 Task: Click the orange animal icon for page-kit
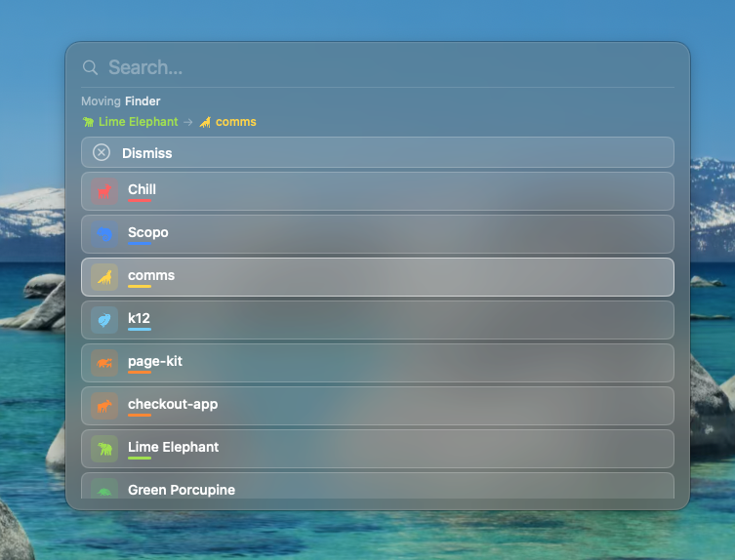pos(104,363)
